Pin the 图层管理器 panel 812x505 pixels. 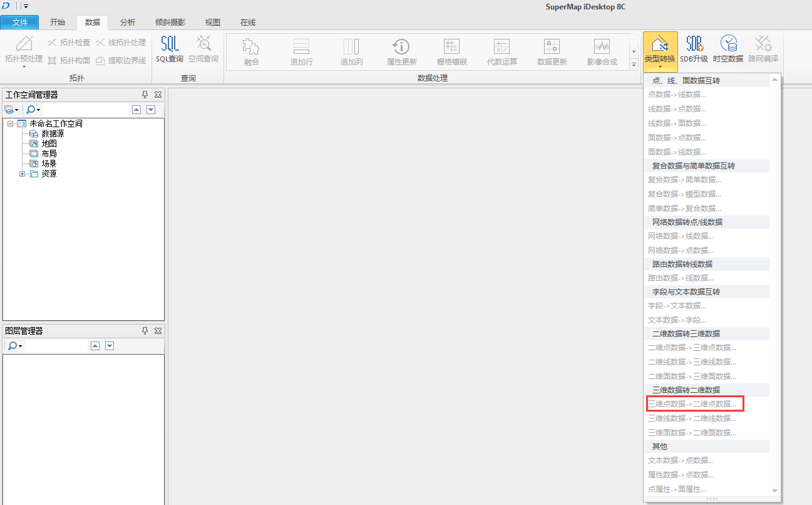(145, 331)
